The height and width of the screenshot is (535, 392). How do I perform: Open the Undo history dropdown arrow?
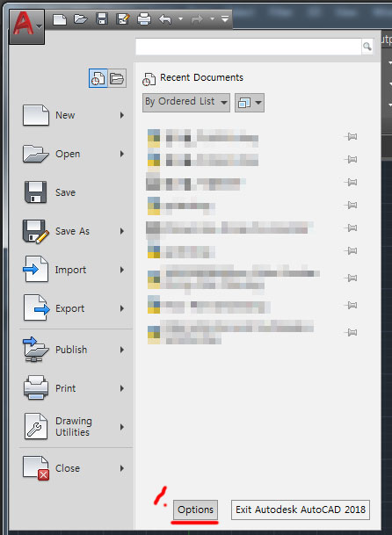[181, 19]
